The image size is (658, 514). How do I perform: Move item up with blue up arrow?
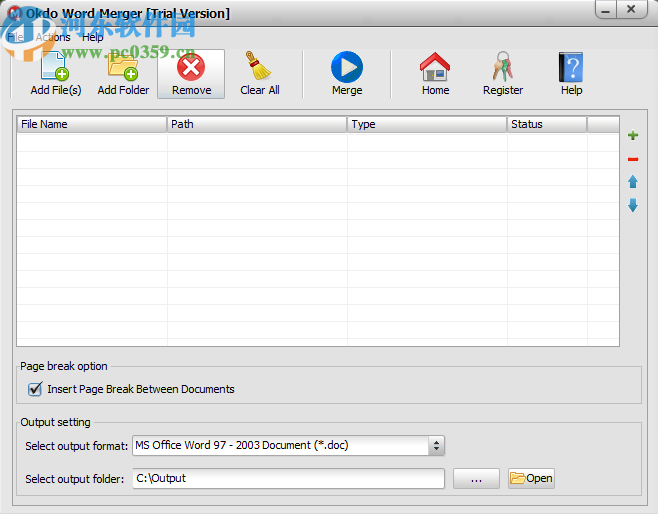click(633, 182)
